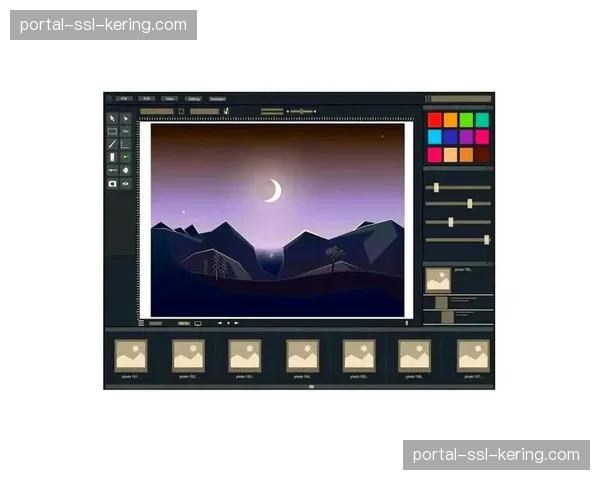
Task: Pick the camera tool in toolbox
Action: (x=112, y=184)
